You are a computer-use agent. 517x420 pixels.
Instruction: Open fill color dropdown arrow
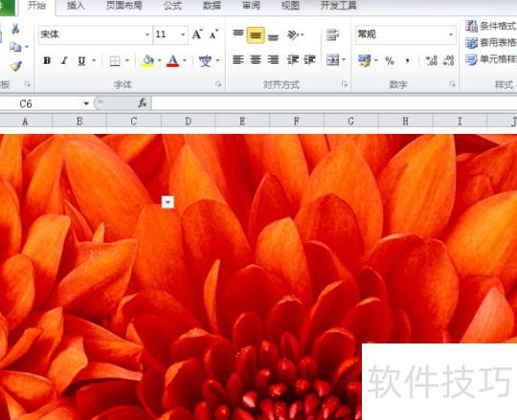pyautogui.click(x=159, y=60)
